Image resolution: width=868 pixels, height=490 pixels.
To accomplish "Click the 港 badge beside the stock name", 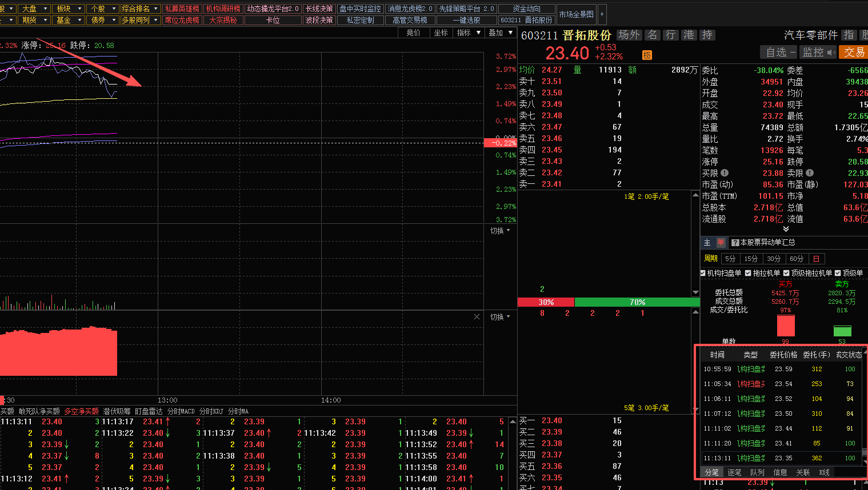I will click(x=689, y=35).
